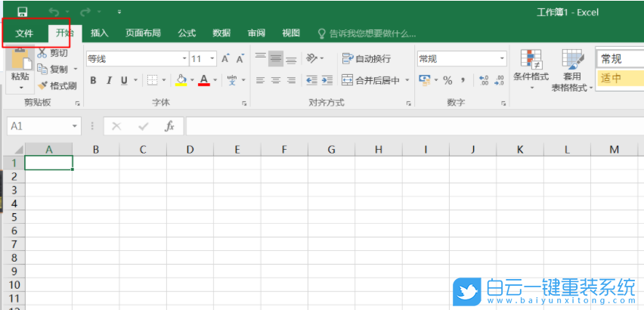Select the 适中 cell style
The width and height of the screenshot is (644, 310).
coord(620,78)
